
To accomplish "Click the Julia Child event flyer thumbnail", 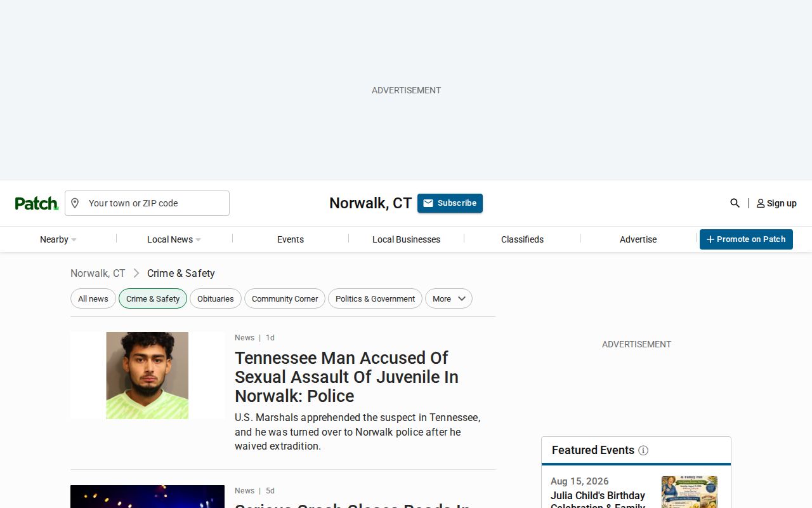I will coord(690,492).
